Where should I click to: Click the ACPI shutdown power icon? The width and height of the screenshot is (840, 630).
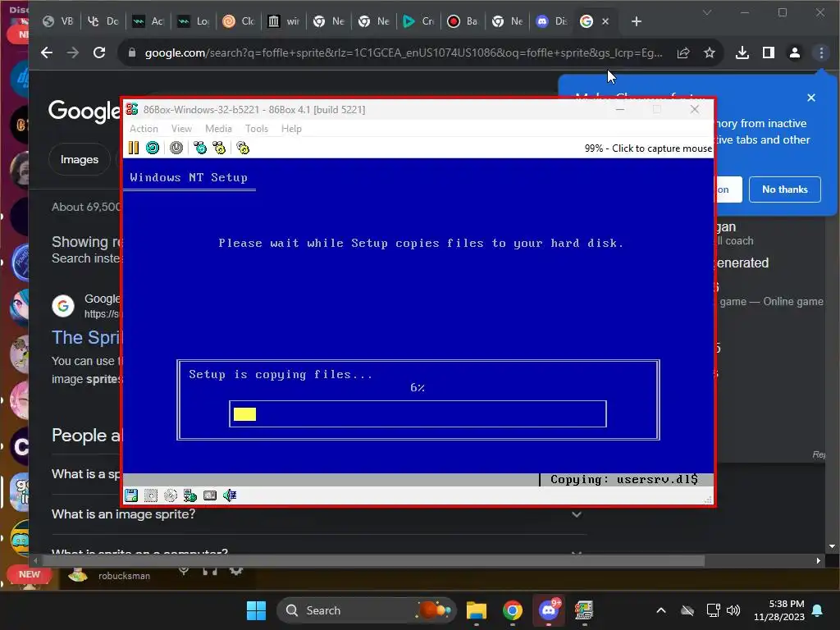point(176,148)
